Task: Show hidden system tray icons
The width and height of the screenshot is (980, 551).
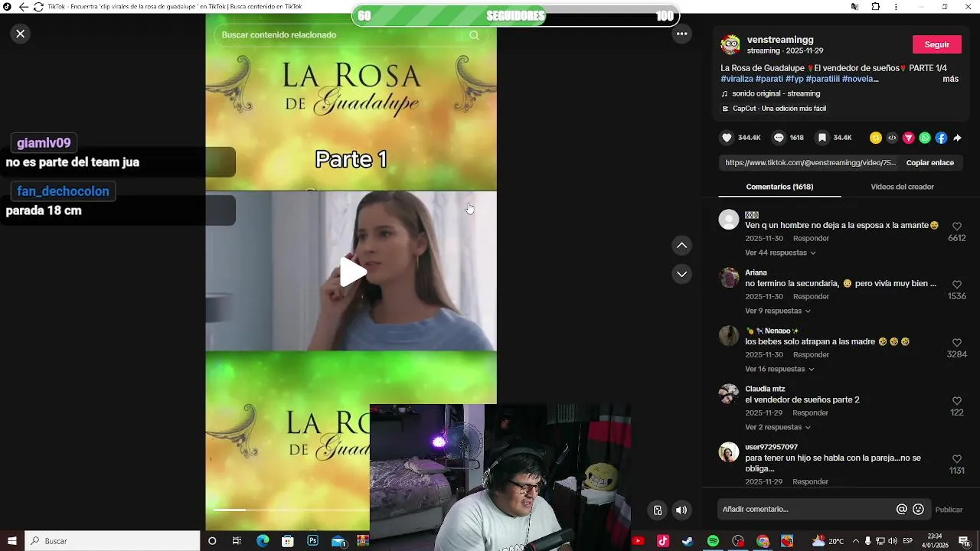Action: (856, 541)
